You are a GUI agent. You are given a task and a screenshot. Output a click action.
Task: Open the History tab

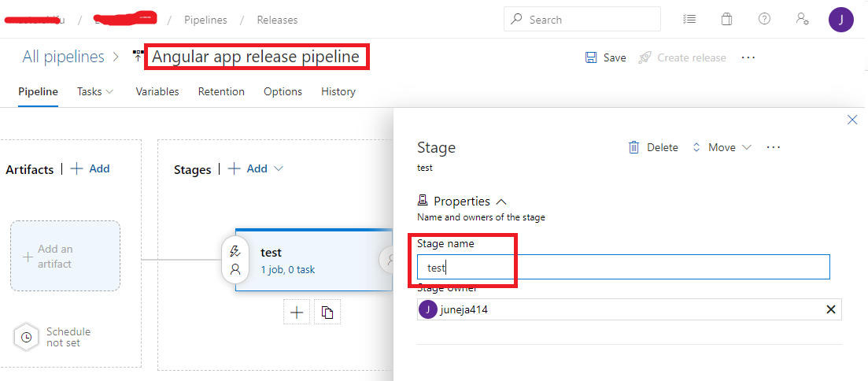[338, 91]
